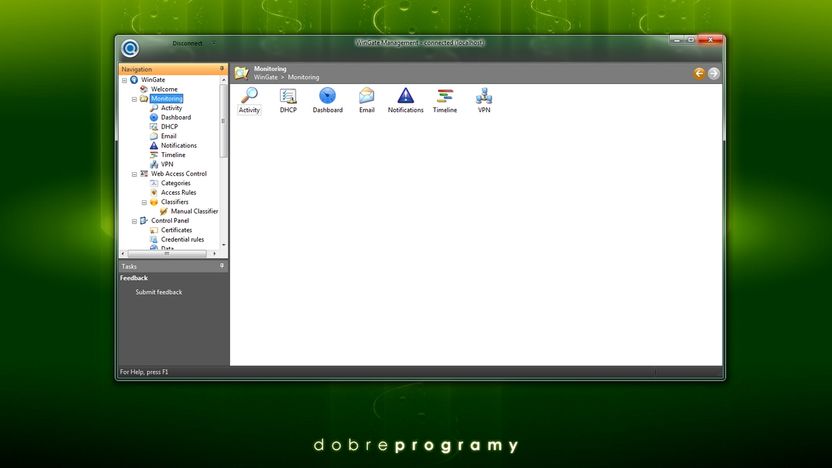The height and width of the screenshot is (468, 832).
Task: Select Dashboard in the navigation tree
Action: [176, 117]
